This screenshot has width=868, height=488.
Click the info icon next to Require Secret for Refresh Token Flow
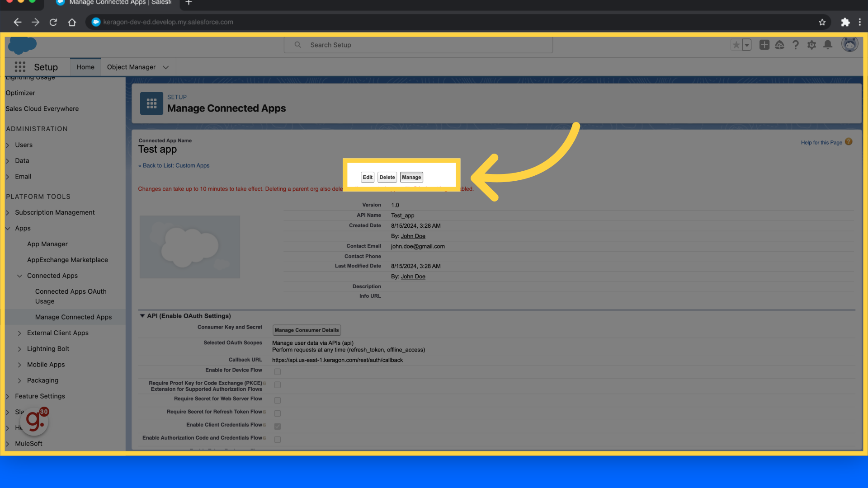pyautogui.click(x=264, y=412)
